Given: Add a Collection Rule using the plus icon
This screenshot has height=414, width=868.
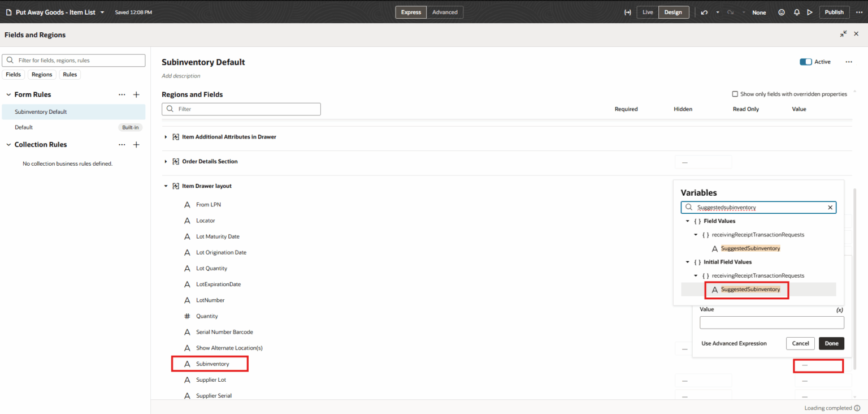Looking at the screenshot, I should pos(136,144).
